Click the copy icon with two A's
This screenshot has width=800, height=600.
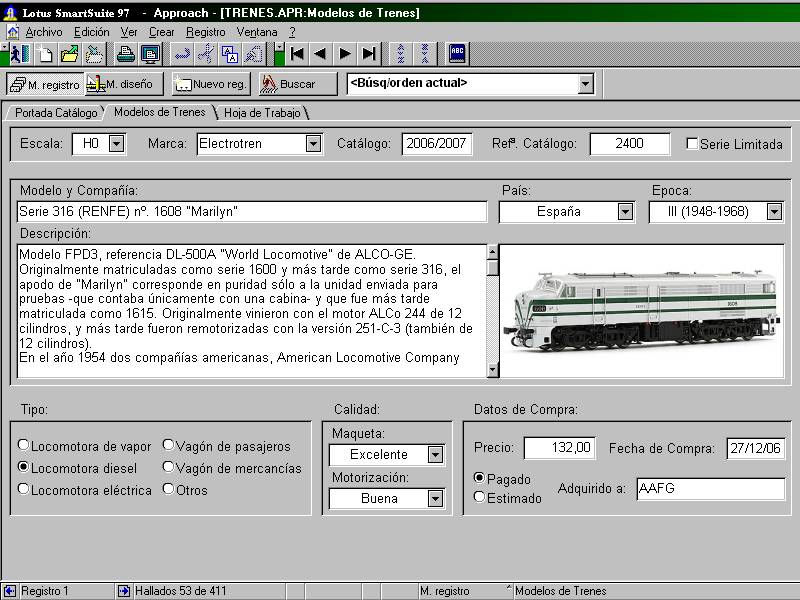[230, 54]
